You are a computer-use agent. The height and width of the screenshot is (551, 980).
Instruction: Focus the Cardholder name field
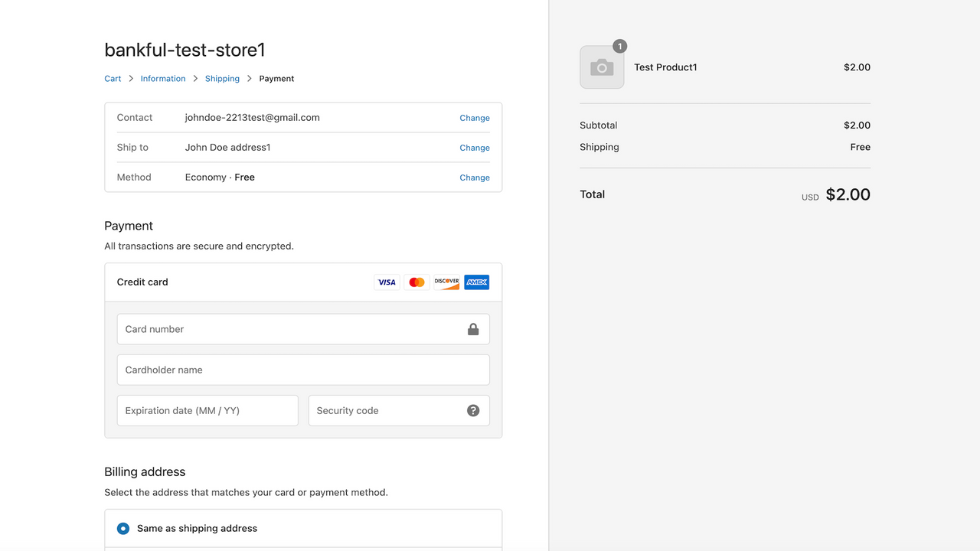coord(303,370)
